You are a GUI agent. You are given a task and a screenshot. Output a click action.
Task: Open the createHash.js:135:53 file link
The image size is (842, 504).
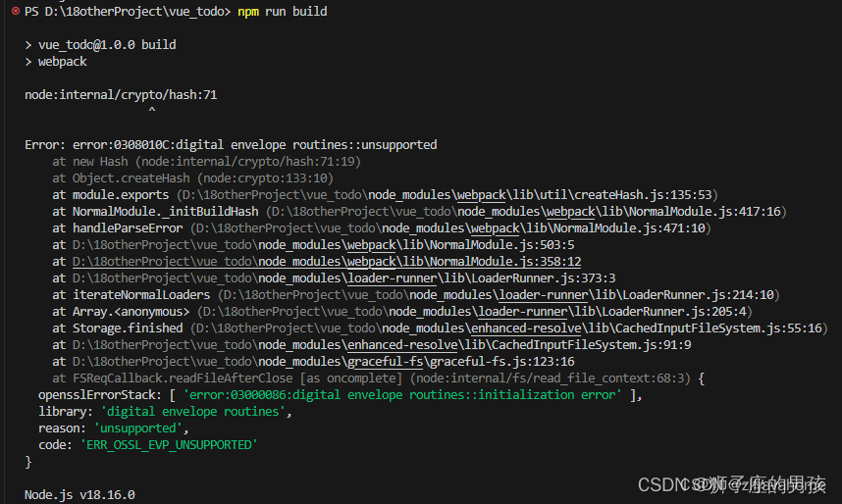(447, 195)
